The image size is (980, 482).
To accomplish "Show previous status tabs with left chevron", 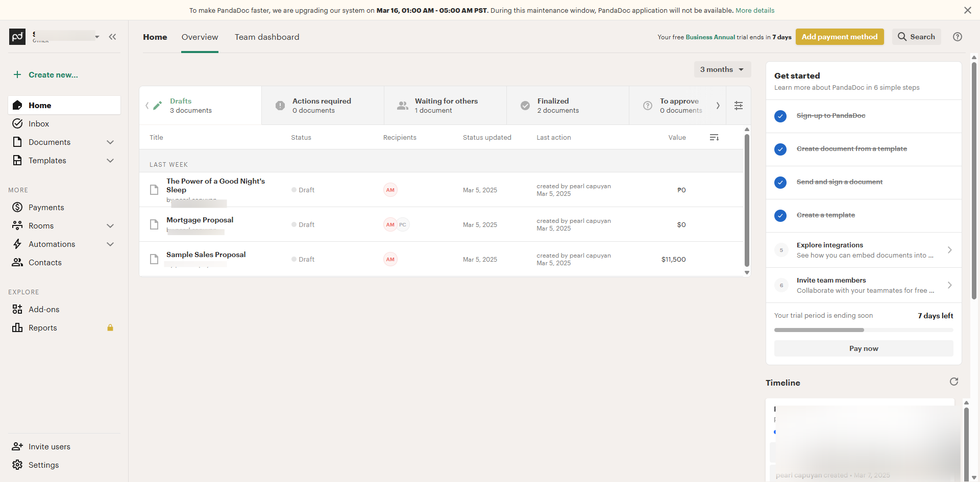I will click(147, 106).
